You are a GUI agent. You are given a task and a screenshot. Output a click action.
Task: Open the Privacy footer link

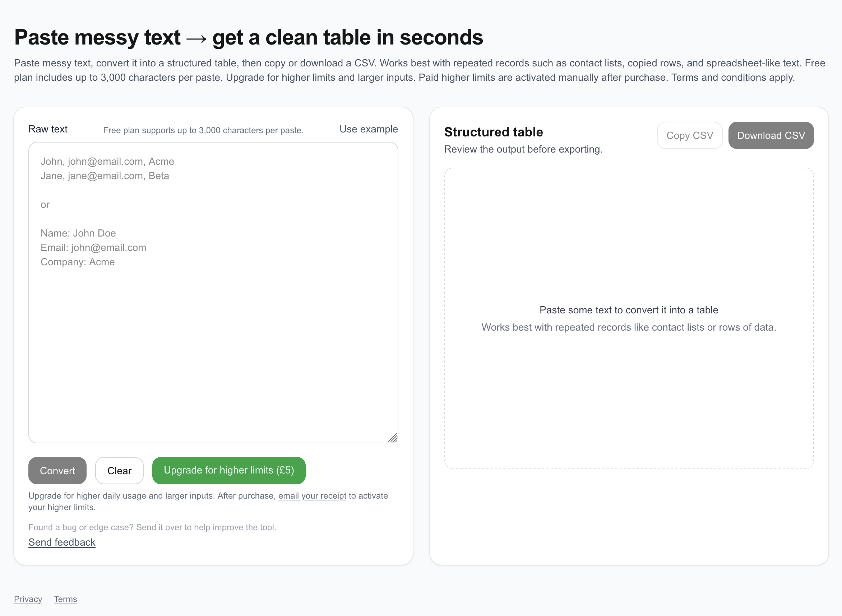[x=28, y=599]
